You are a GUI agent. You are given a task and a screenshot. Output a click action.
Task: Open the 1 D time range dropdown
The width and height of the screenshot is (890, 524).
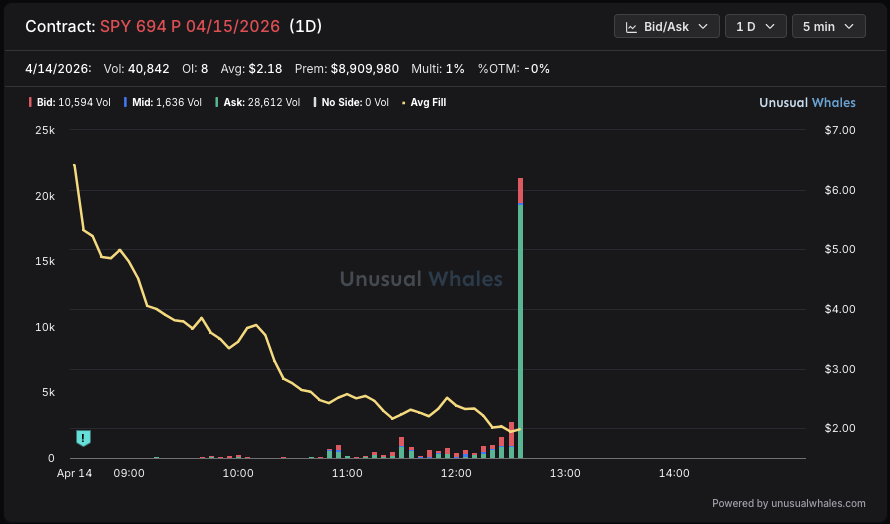pyautogui.click(x=755, y=27)
